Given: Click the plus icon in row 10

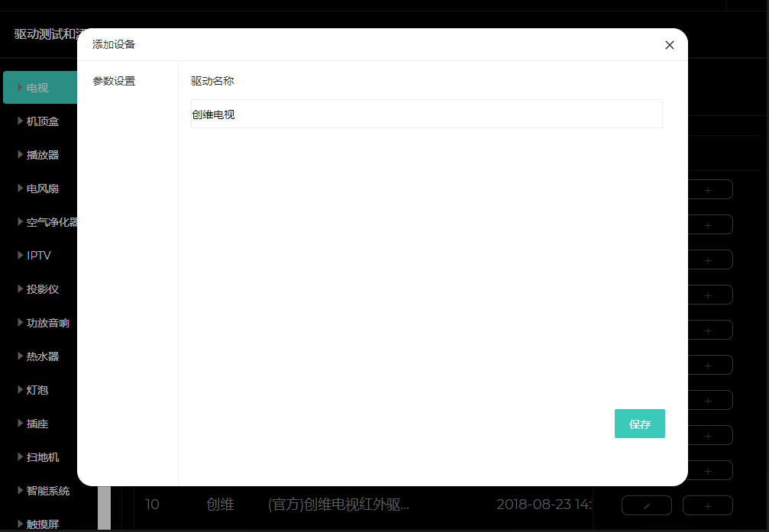Looking at the screenshot, I should click(x=708, y=505).
